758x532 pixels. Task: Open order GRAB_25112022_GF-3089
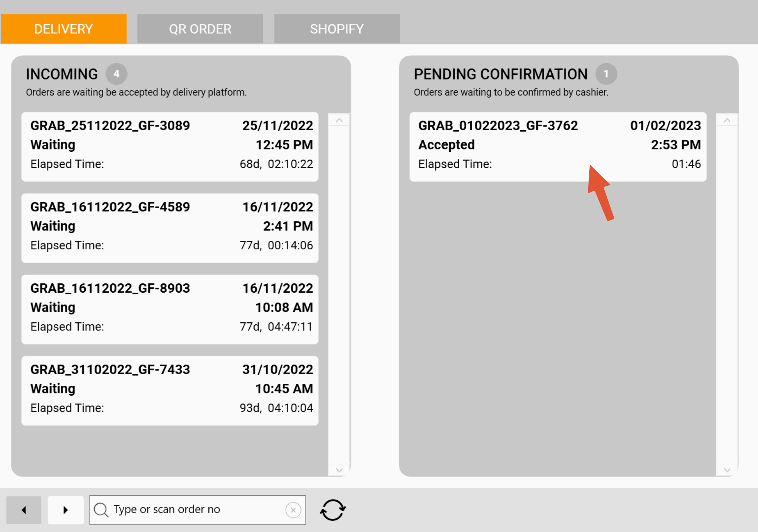(170, 147)
